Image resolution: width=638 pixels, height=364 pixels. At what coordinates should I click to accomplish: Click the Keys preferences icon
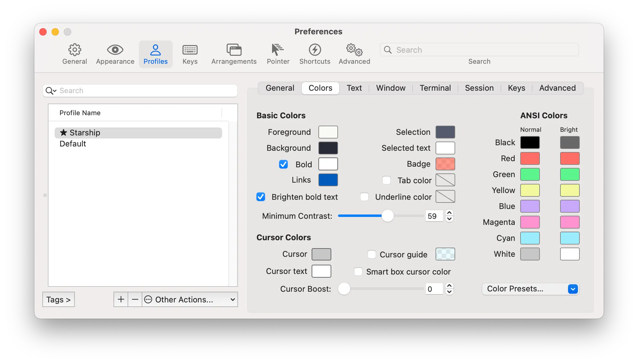click(x=190, y=52)
